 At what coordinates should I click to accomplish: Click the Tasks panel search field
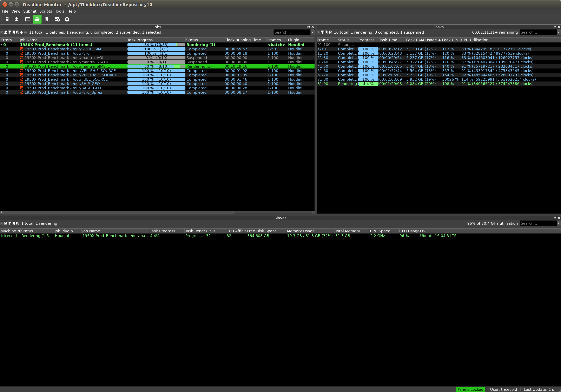point(538,32)
